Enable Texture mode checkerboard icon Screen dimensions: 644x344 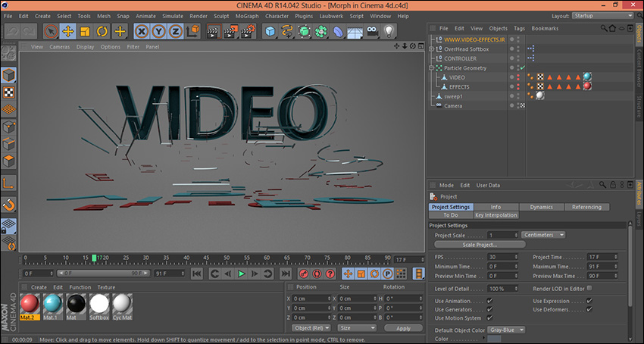[x=8, y=92]
